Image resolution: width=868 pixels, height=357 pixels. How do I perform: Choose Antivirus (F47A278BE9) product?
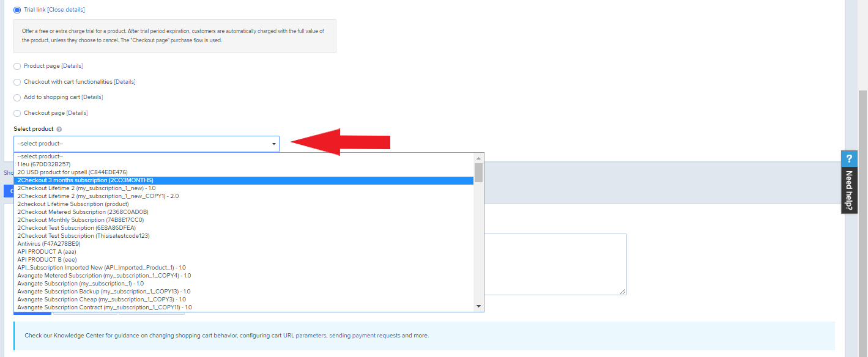click(244, 244)
